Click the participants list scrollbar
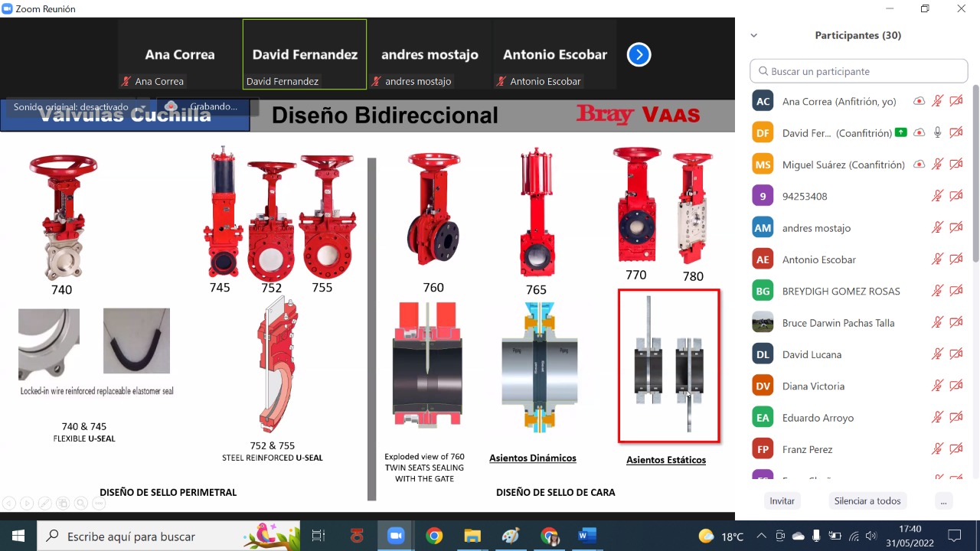This screenshot has width=980, height=551. click(x=975, y=176)
